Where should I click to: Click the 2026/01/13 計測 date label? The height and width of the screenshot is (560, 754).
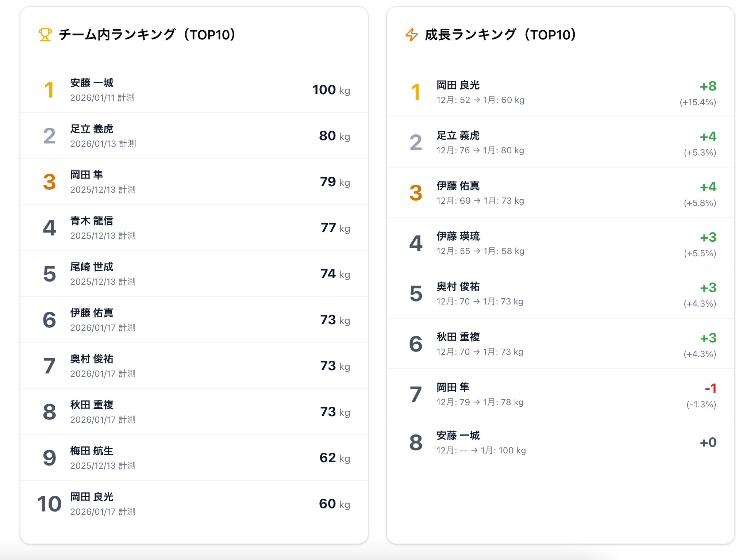(103, 144)
